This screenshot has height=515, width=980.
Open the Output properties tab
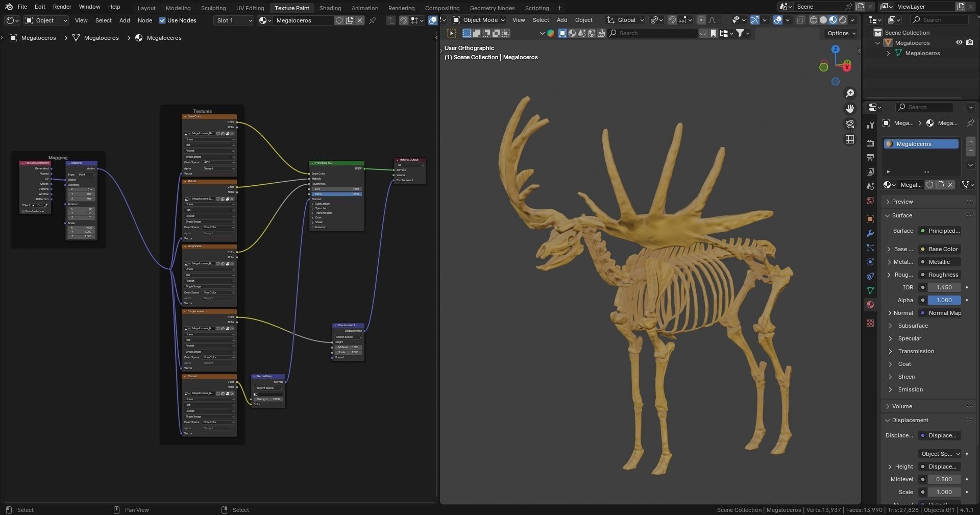click(x=870, y=158)
